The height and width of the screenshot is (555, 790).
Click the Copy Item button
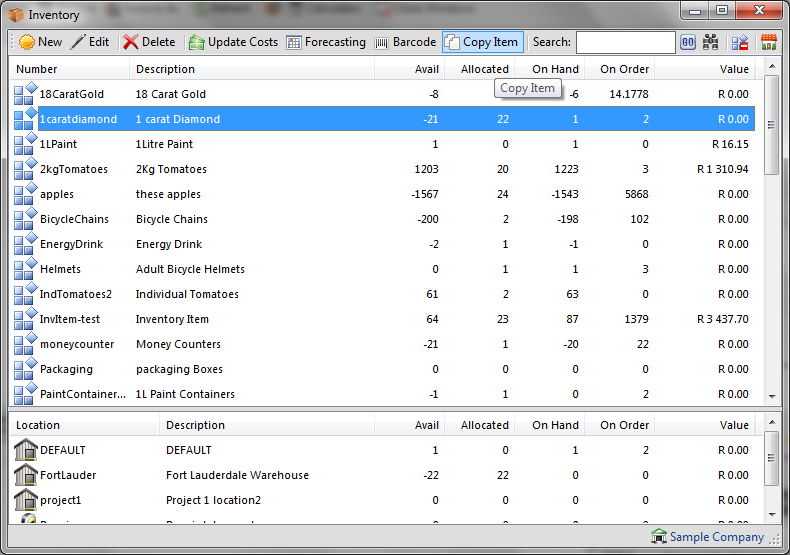pos(482,42)
